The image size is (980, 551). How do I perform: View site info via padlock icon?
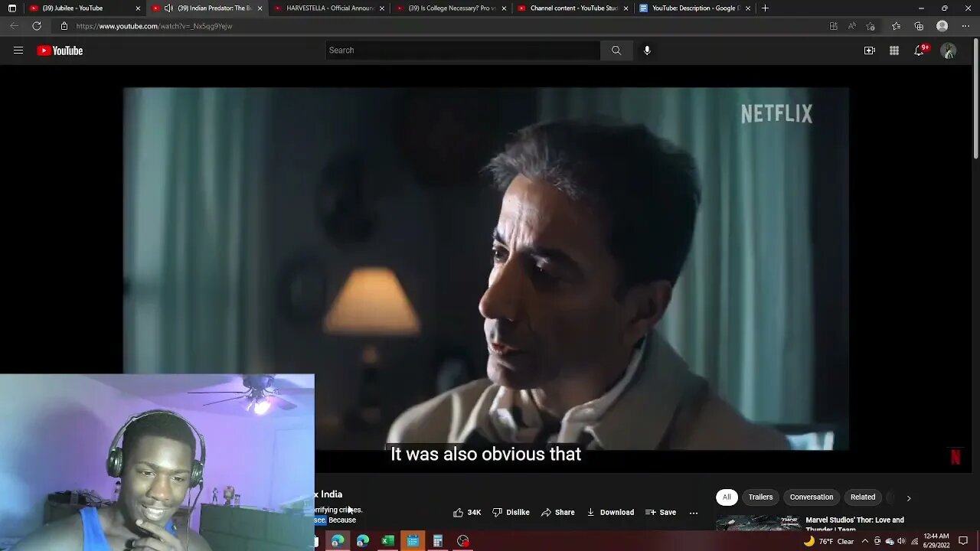[64, 26]
